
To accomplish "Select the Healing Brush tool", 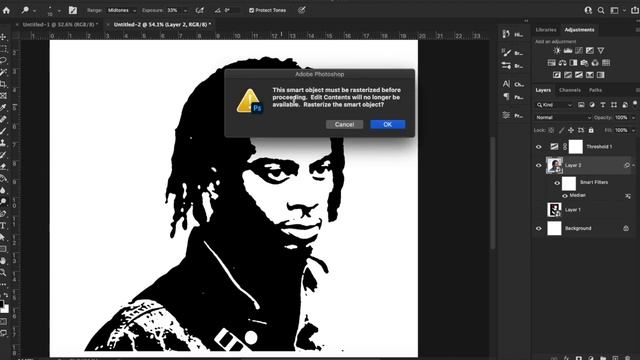I will tap(3, 120).
